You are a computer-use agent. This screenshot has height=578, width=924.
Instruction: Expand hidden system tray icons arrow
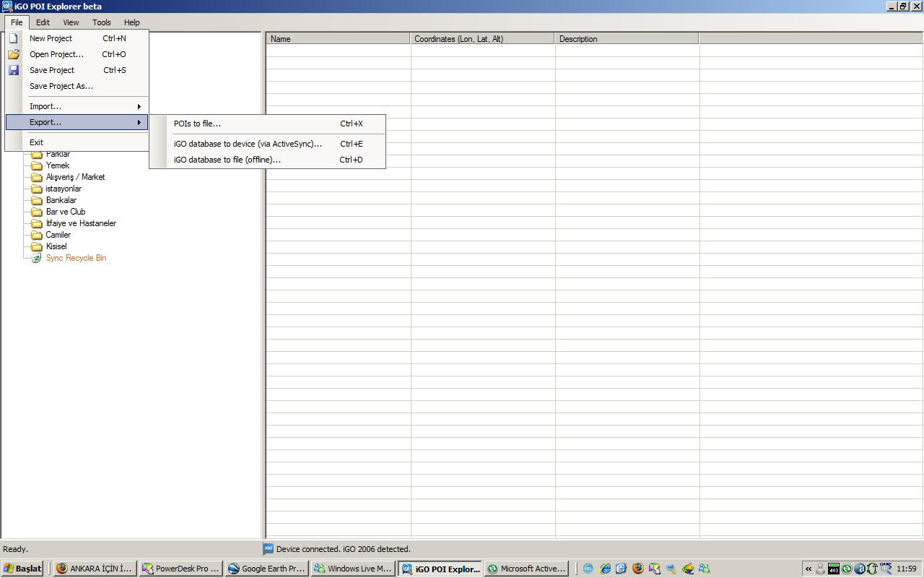pyautogui.click(x=808, y=569)
